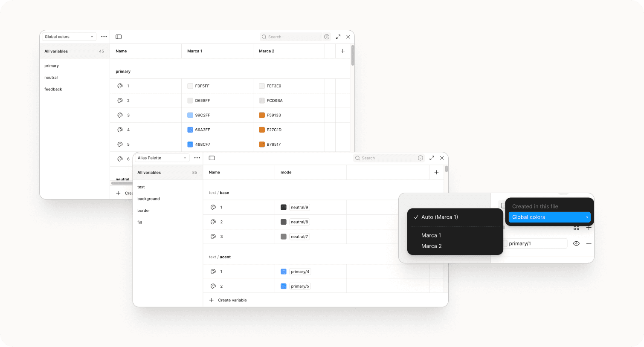Open filter options in Global colors search
This screenshot has height=347, width=644.
tap(327, 37)
